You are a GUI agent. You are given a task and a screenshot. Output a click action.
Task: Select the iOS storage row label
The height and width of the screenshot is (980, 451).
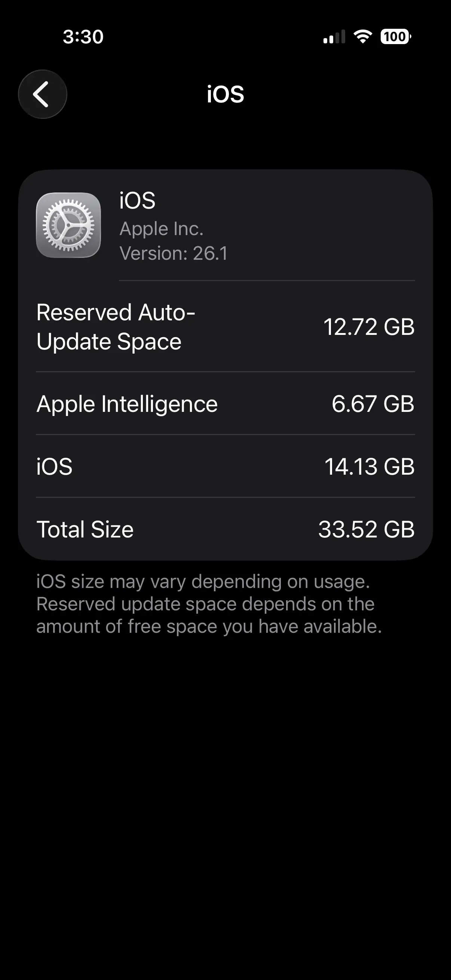(55, 466)
